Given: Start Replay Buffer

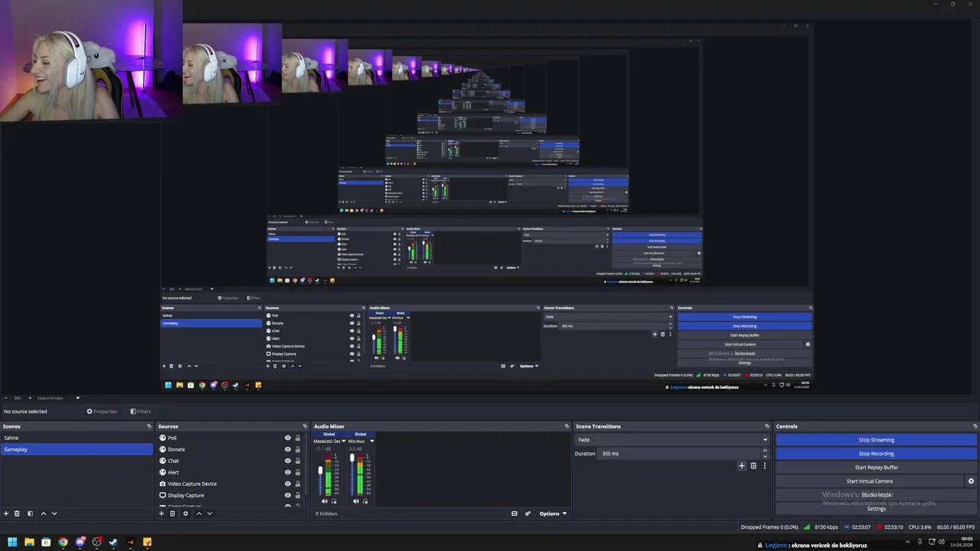Looking at the screenshot, I should coord(876,468).
